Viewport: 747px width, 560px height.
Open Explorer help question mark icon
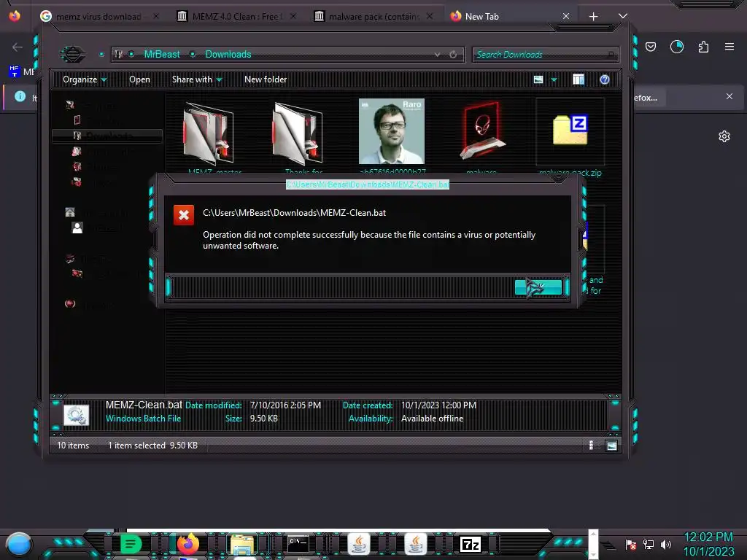pyautogui.click(x=605, y=79)
